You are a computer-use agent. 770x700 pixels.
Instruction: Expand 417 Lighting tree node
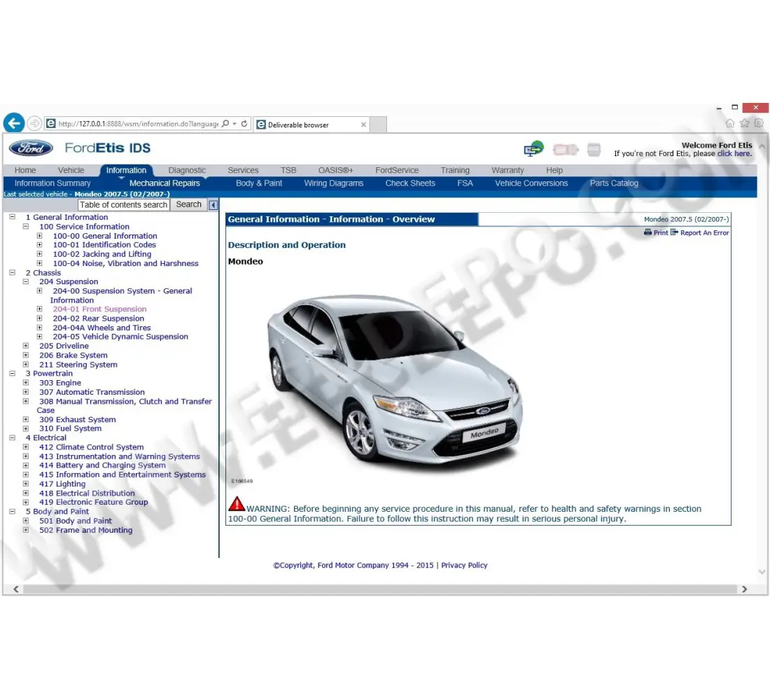(25, 484)
